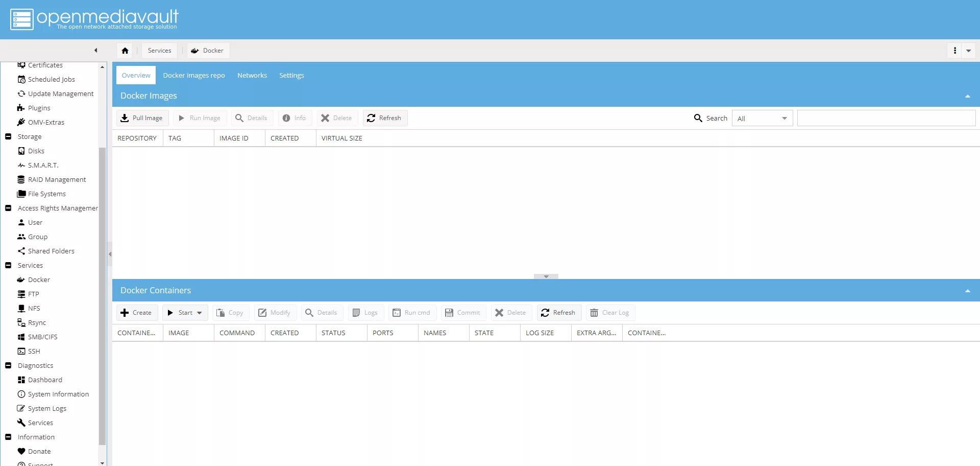
Task: Open Scheduled Jobs in the sidebar
Action: coord(51,79)
